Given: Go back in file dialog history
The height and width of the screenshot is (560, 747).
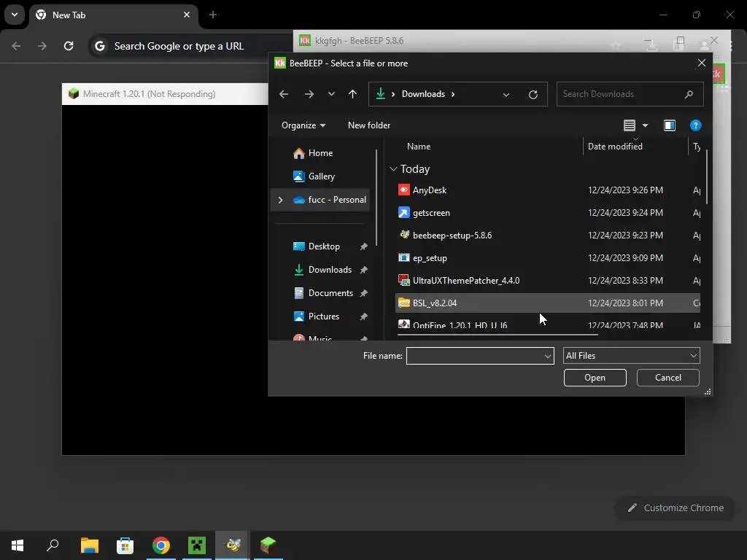Looking at the screenshot, I should (x=284, y=94).
